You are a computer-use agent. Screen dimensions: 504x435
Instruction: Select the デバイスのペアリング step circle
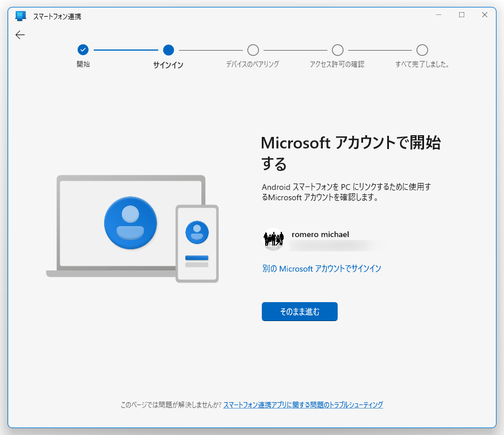(x=253, y=50)
